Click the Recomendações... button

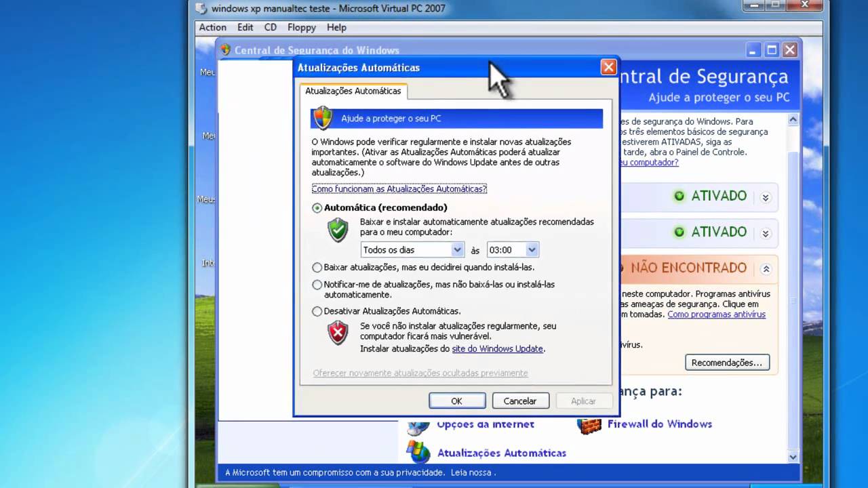click(727, 363)
